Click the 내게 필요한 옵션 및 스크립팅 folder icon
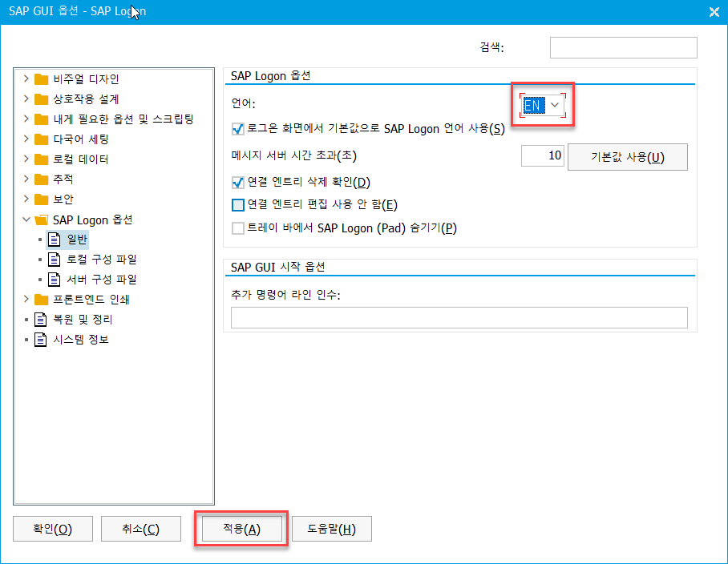728x564 pixels. click(42, 119)
